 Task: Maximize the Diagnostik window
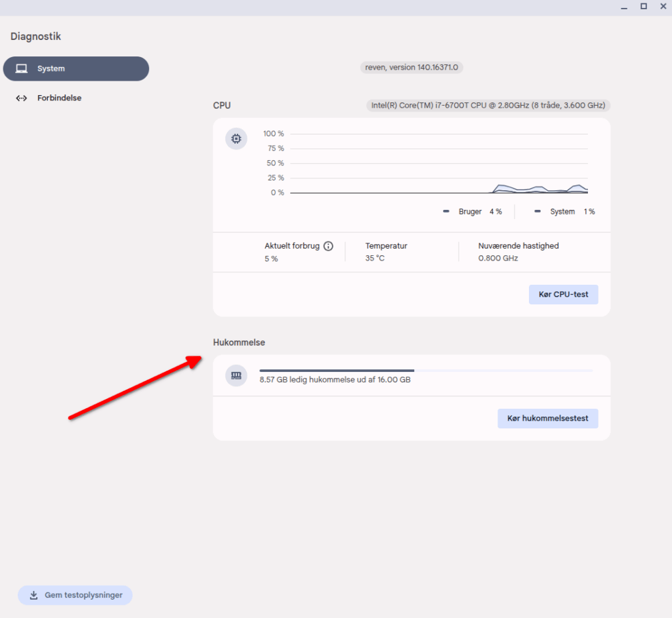[x=643, y=7]
